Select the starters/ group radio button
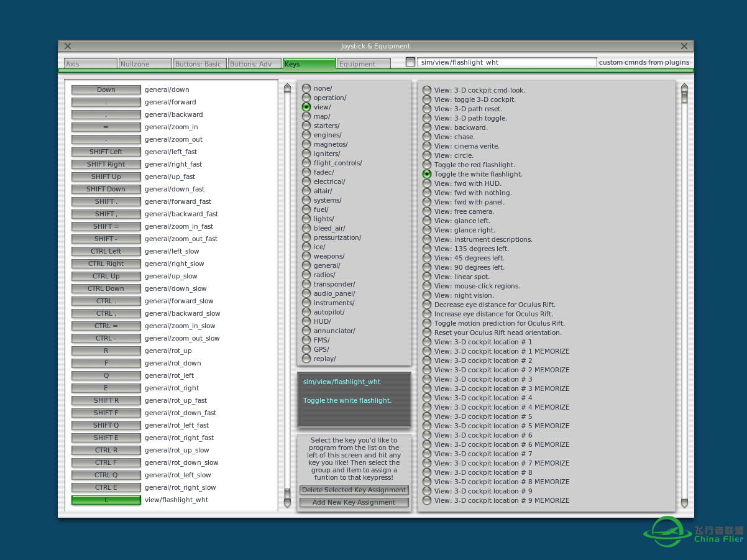 (x=306, y=126)
